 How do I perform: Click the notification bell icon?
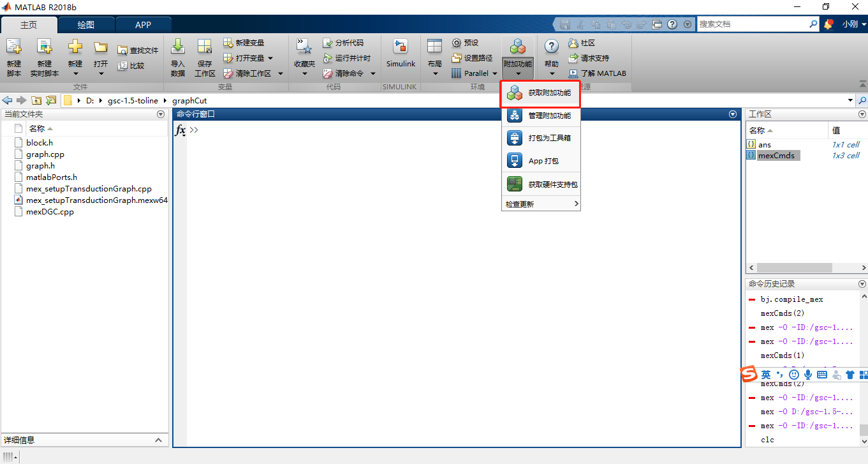[x=828, y=24]
